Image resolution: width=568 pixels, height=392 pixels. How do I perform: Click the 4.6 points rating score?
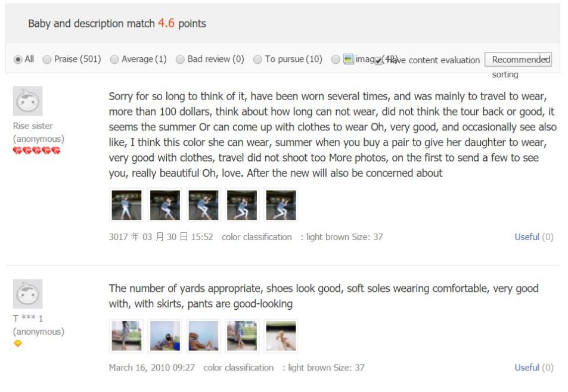(x=166, y=23)
